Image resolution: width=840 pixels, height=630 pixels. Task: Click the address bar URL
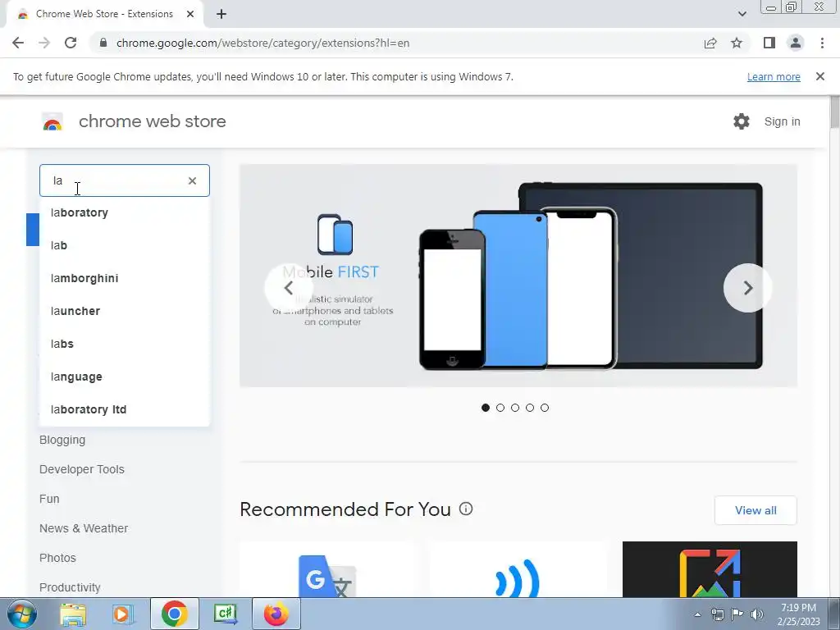tap(262, 43)
